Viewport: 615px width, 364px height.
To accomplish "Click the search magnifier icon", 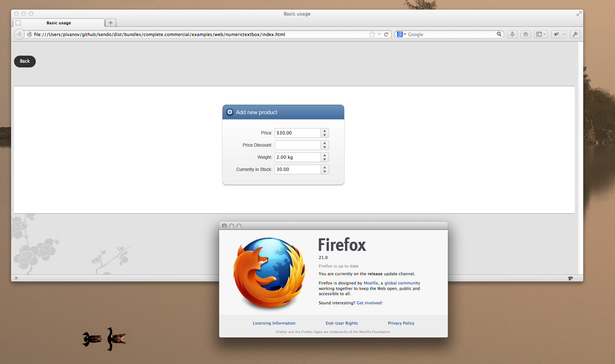I will pyautogui.click(x=499, y=34).
